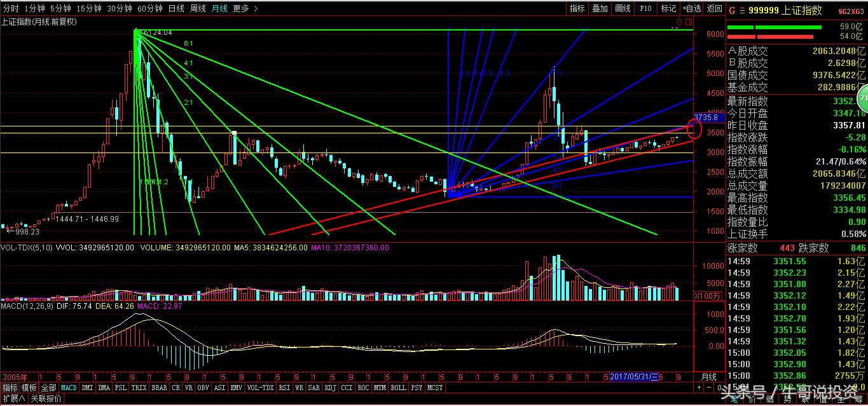This screenshot has height=406, width=868.
Task: Select the 全部 indicator filter
Action: point(49,388)
